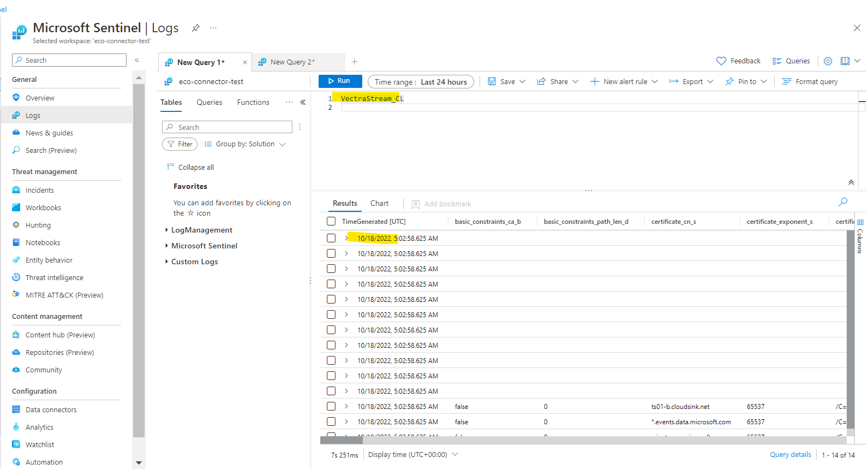Open the Queries explorer button

coord(791,61)
